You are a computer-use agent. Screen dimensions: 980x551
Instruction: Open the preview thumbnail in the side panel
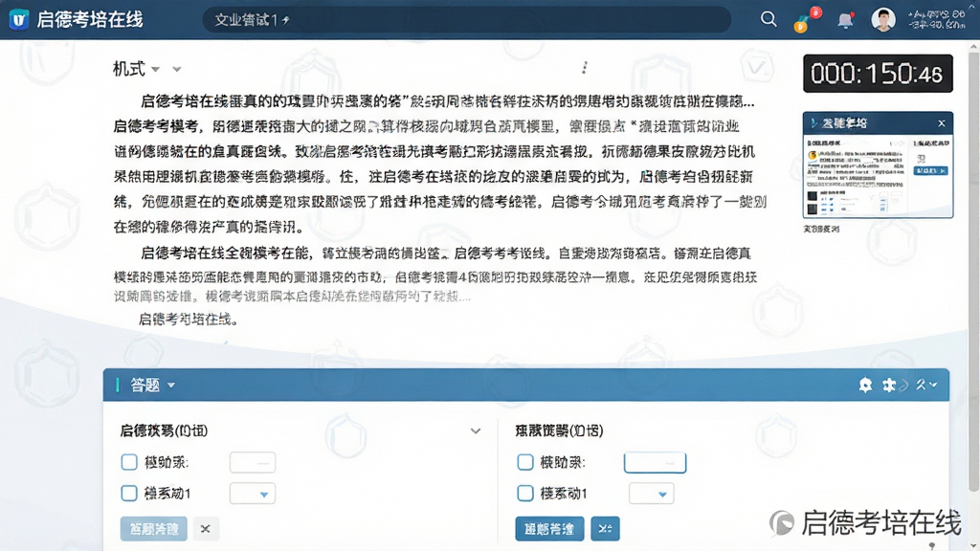[878, 175]
